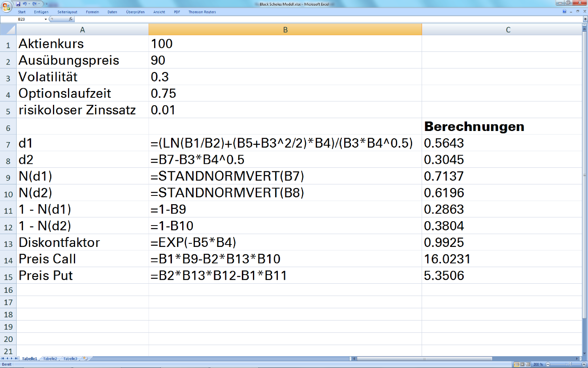
Task: Select column C header
Action: (x=502, y=30)
